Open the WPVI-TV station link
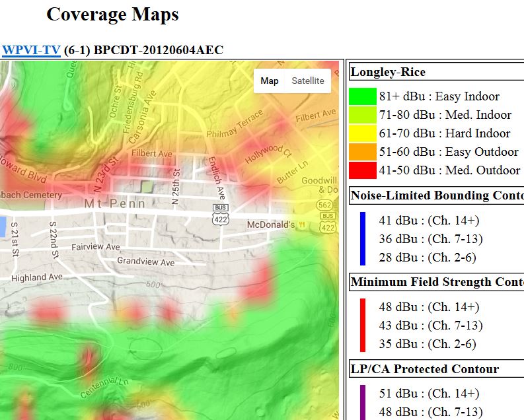The image size is (524, 420). coord(31,50)
